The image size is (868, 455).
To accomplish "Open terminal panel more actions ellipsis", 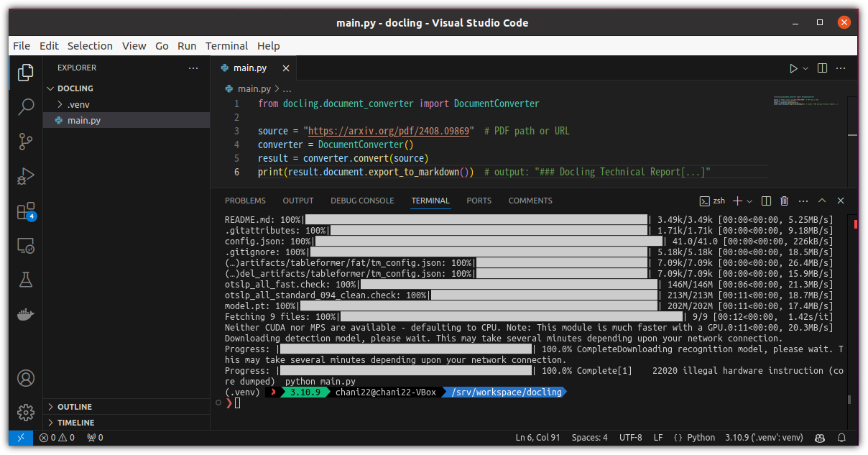I will (x=803, y=201).
